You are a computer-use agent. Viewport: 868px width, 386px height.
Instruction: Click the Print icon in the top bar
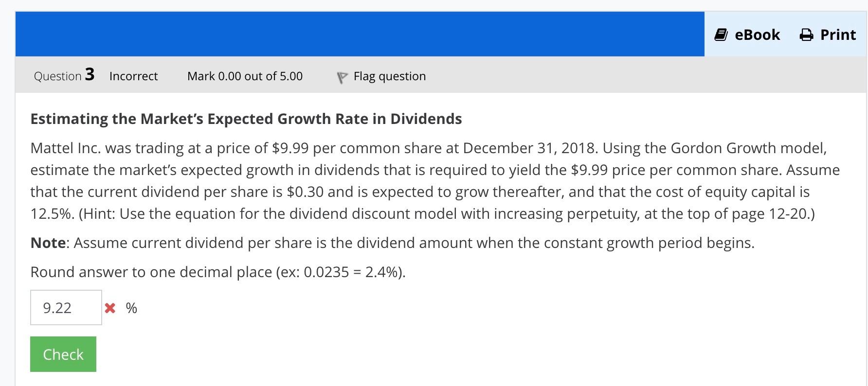click(807, 34)
